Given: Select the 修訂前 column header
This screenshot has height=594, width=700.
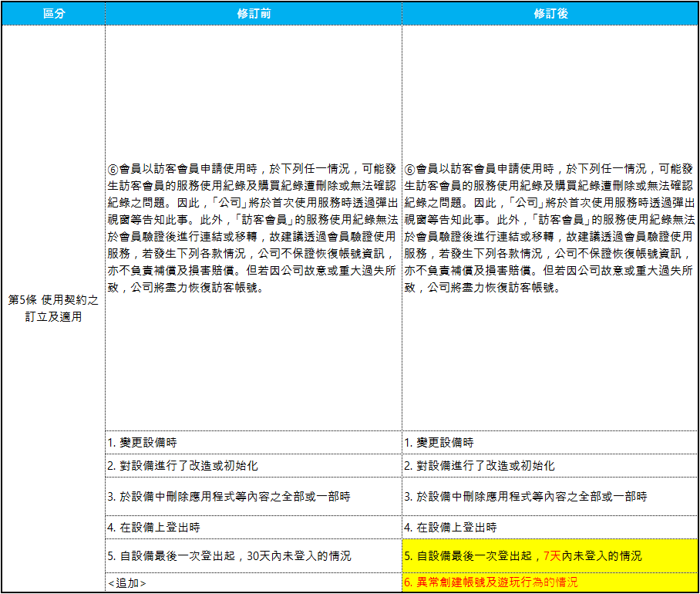Looking at the screenshot, I should coord(253,14).
